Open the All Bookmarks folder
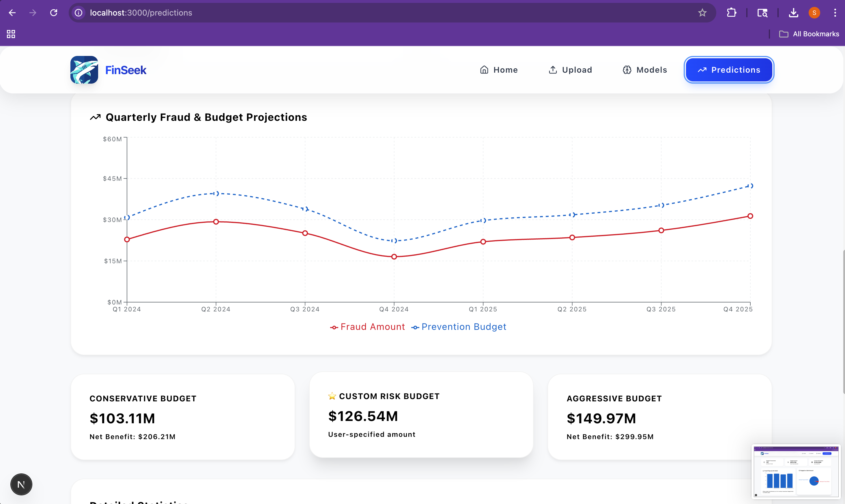 point(809,34)
